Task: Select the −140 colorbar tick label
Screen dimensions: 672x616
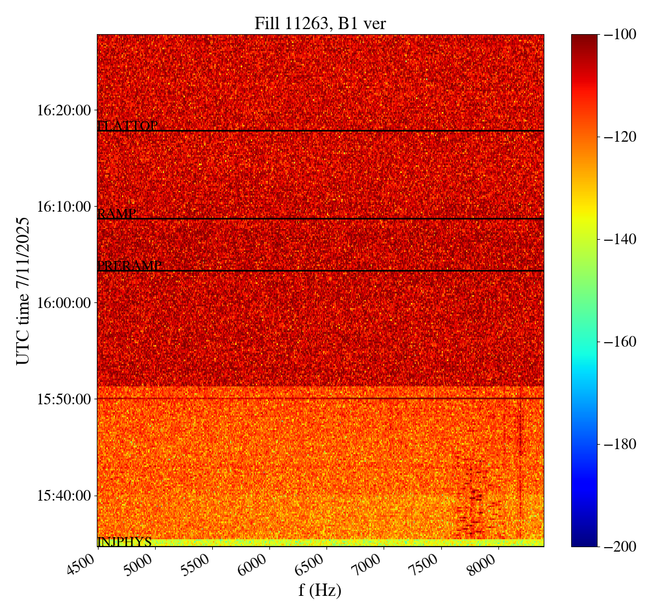Action: coord(620,239)
